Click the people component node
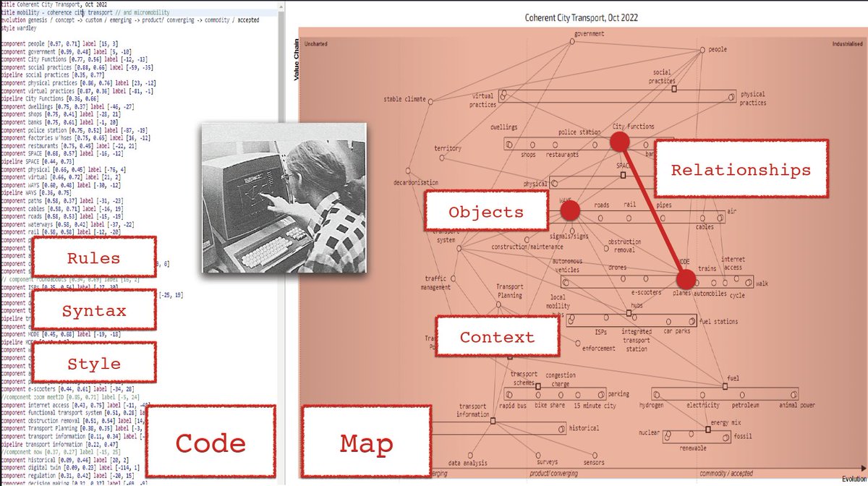 (702, 49)
